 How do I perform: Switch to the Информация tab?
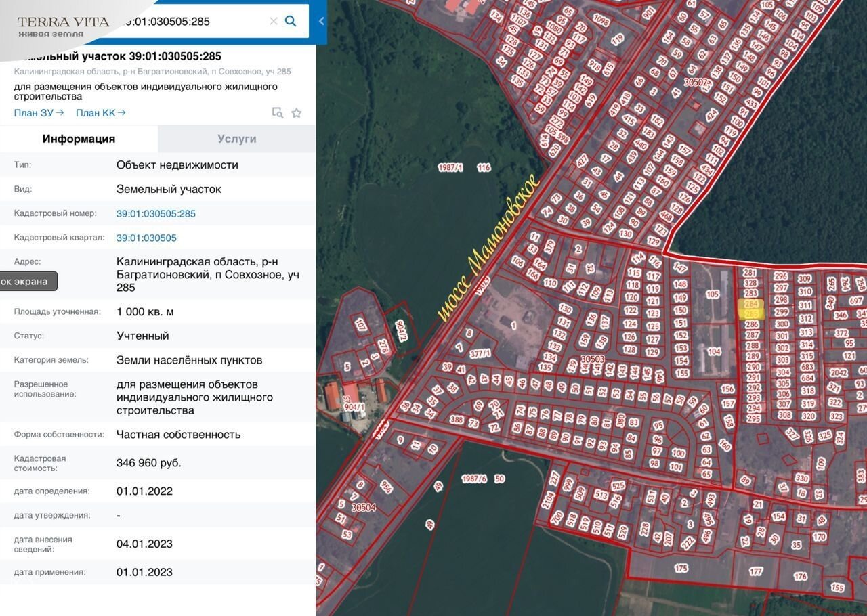click(79, 139)
